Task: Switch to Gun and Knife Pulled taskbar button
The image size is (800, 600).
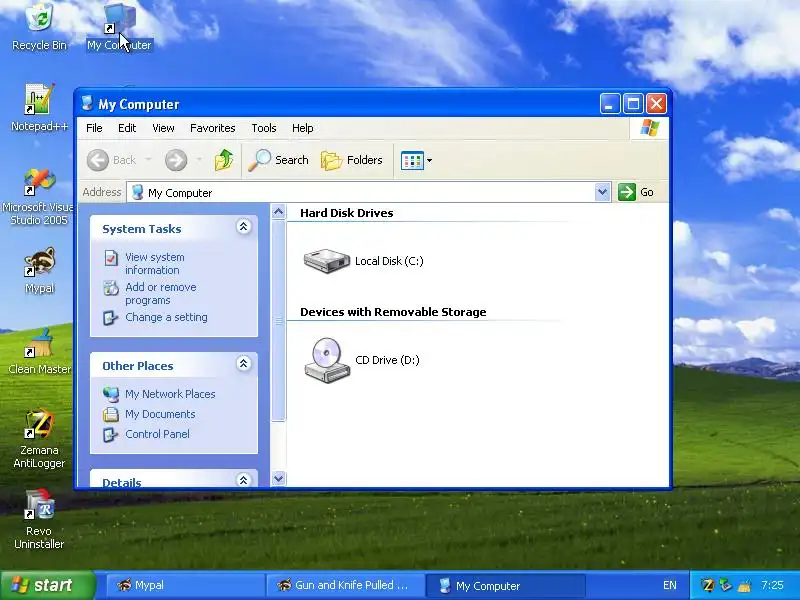Action: point(345,585)
